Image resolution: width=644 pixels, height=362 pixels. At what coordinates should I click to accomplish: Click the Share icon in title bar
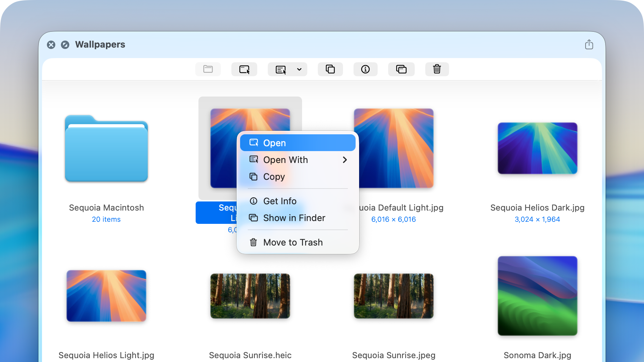[589, 44]
